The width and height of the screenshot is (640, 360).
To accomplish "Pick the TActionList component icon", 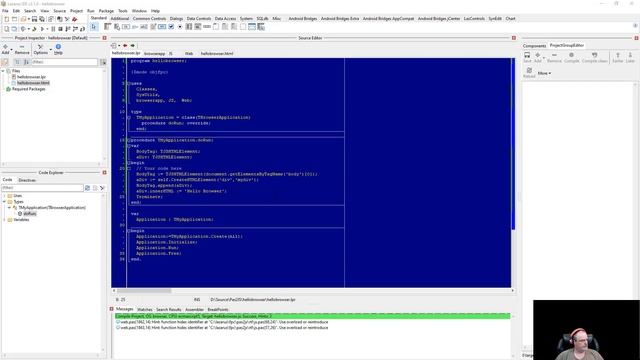I will click(261, 27).
